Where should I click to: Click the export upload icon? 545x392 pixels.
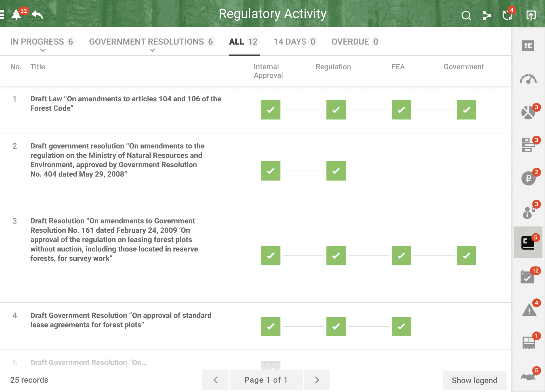click(x=531, y=16)
